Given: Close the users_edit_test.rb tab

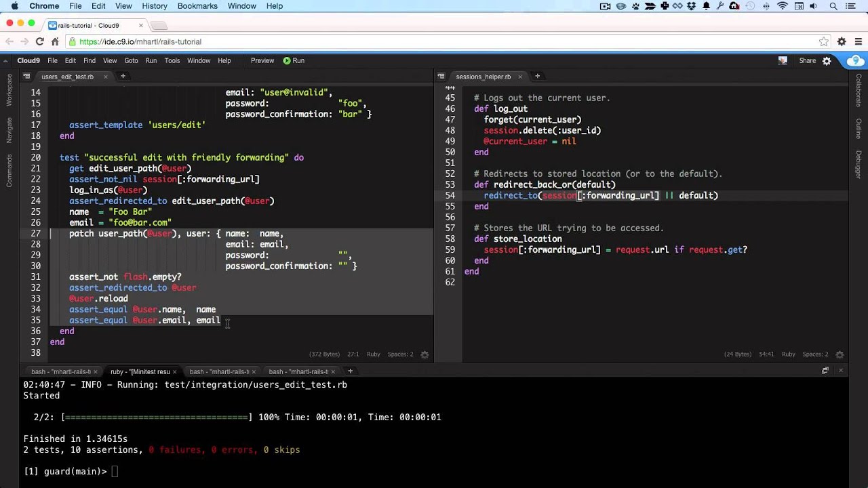Looking at the screenshot, I should (105, 77).
